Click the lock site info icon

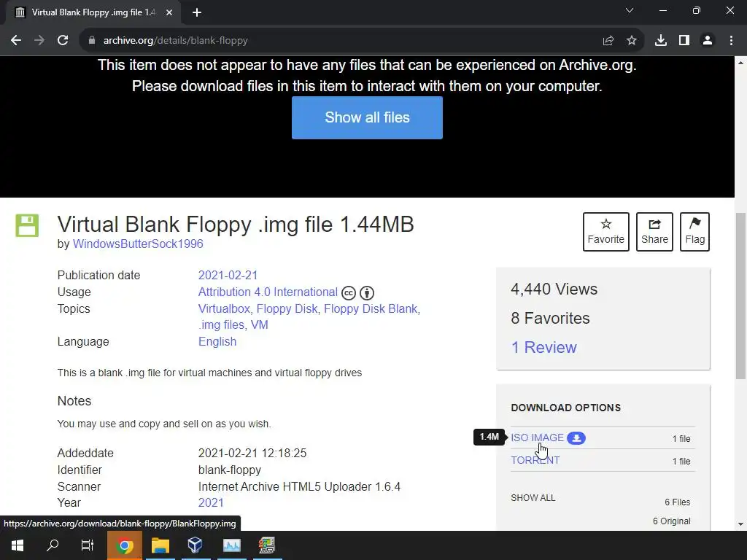(91, 41)
